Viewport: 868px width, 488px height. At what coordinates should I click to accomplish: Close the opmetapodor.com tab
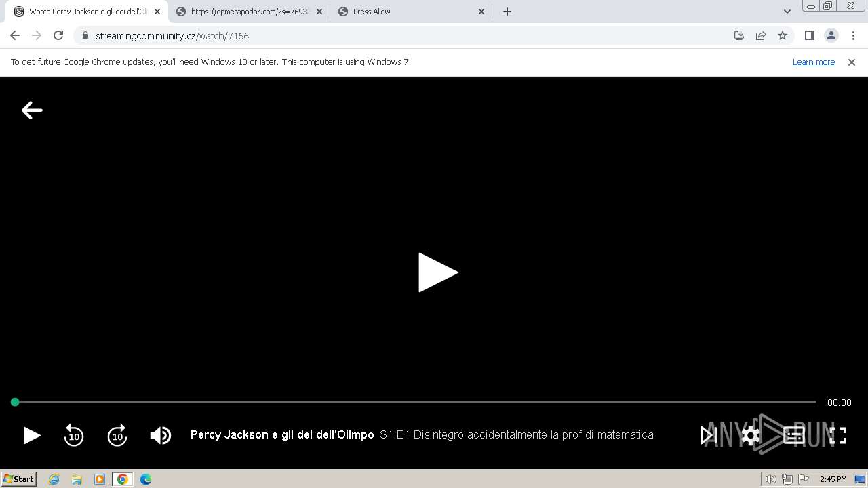[x=319, y=12]
